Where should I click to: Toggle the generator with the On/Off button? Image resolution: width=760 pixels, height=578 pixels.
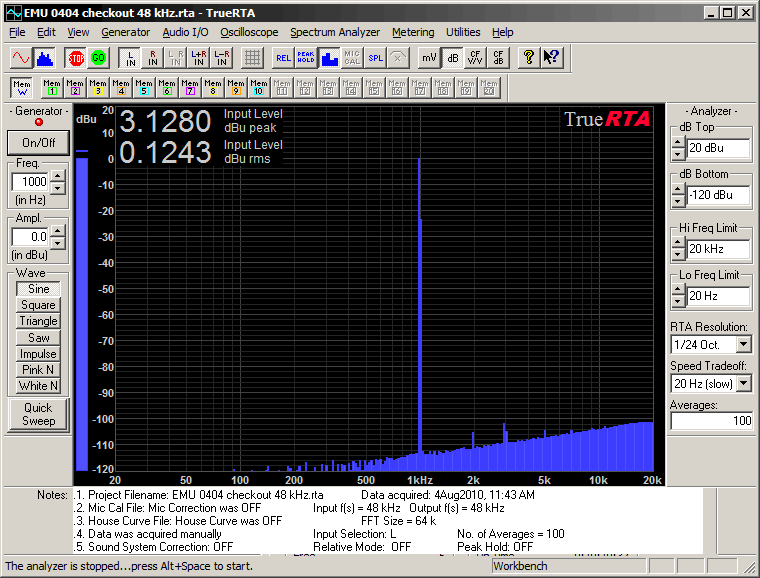pyautogui.click(x=39, y=142)
